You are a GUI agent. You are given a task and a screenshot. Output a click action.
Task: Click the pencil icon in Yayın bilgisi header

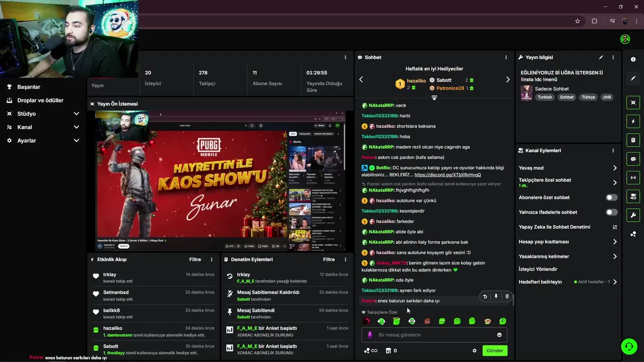coord(601,57)
